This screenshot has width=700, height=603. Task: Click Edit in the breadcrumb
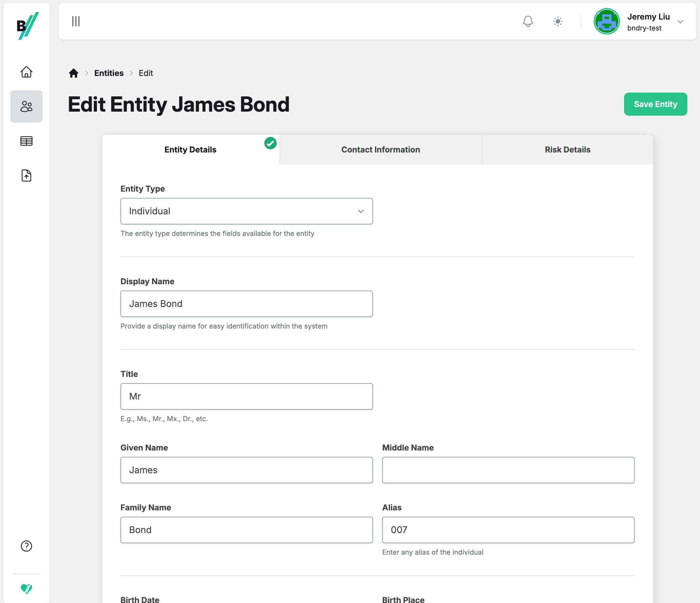146,73
